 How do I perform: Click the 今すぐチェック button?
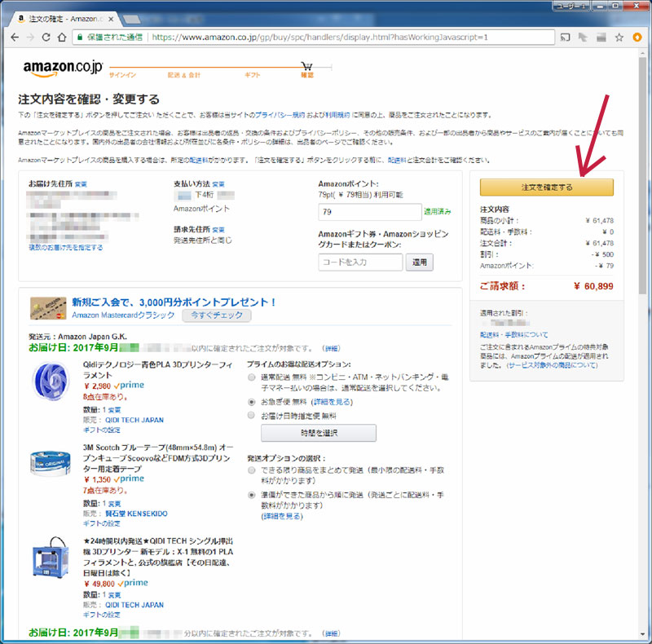(x=217, y=315)
